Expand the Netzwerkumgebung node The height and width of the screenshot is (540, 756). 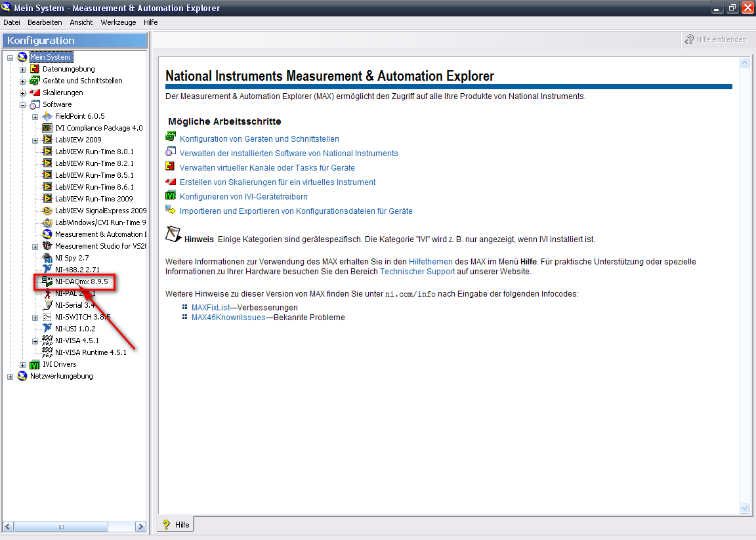[x=10, y=377]
